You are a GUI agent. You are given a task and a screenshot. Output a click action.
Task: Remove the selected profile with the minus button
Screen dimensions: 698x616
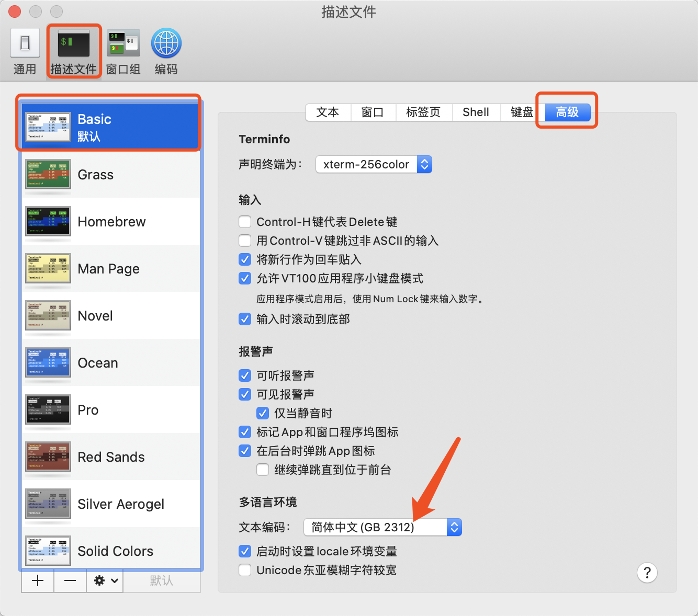[70, 580]
